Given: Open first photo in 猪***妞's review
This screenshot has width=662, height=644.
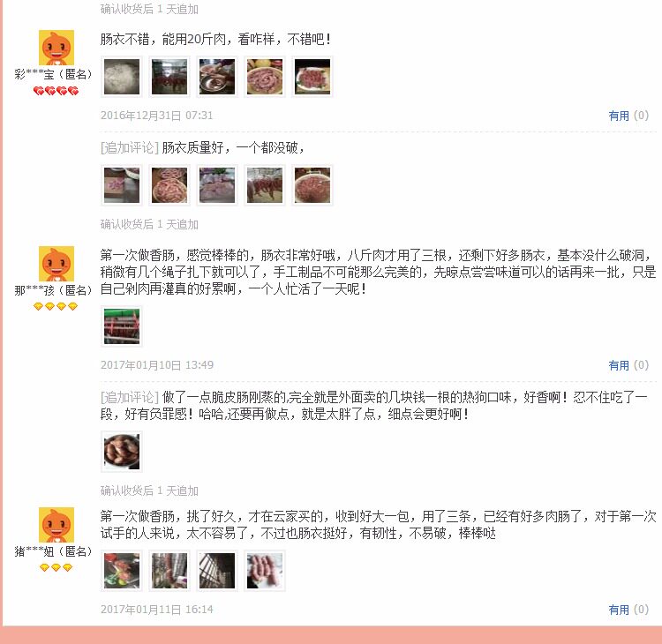Looking at the screenshot, I should [122, 571].
